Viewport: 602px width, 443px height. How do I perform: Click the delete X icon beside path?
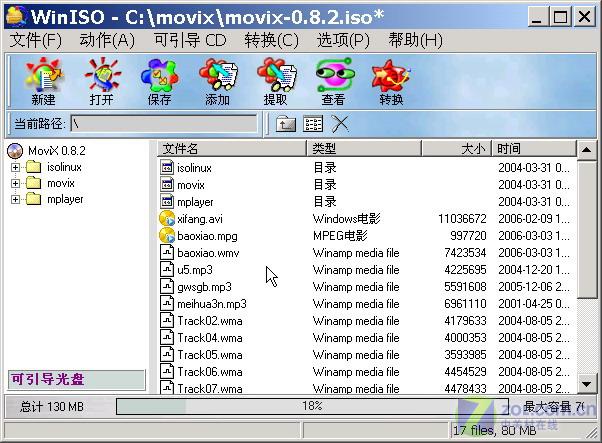click(340, 124)
